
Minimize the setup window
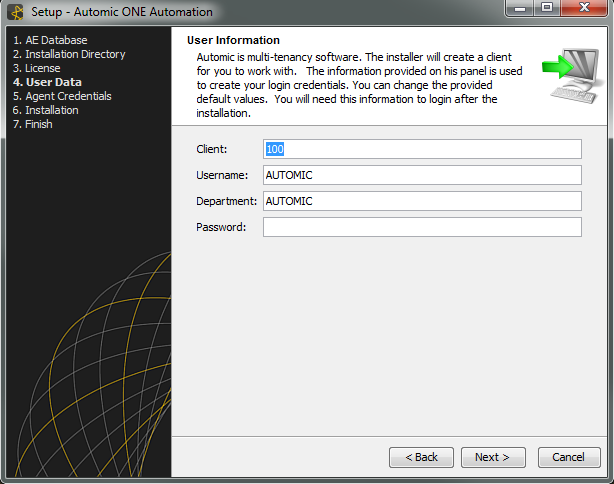[520, 8]
